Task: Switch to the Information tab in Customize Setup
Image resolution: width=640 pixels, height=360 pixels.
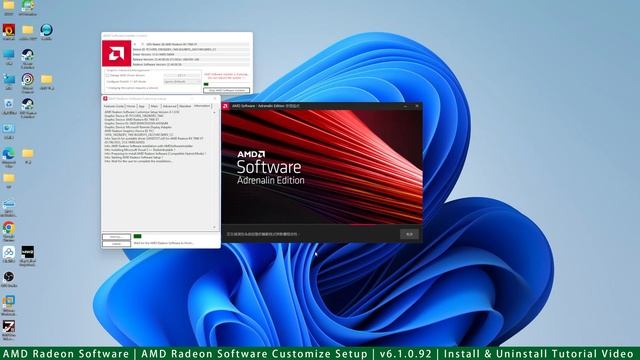Action: (x=202, y=106)
